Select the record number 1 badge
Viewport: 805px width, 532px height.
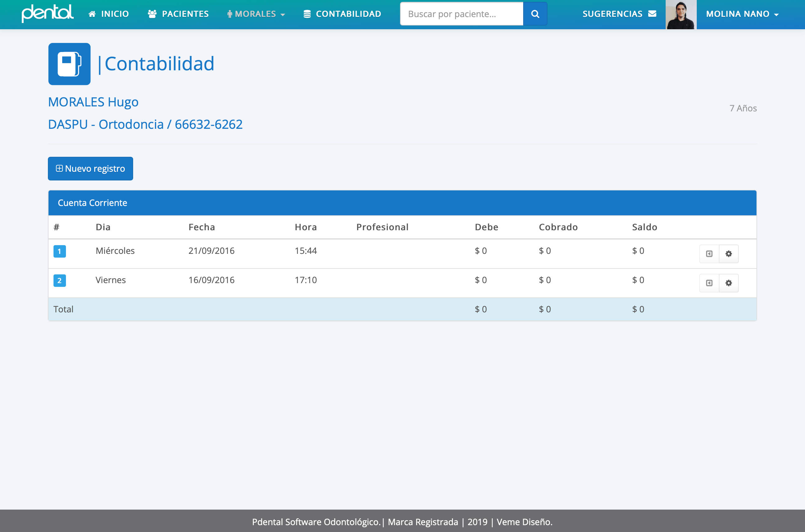[59, 251]
